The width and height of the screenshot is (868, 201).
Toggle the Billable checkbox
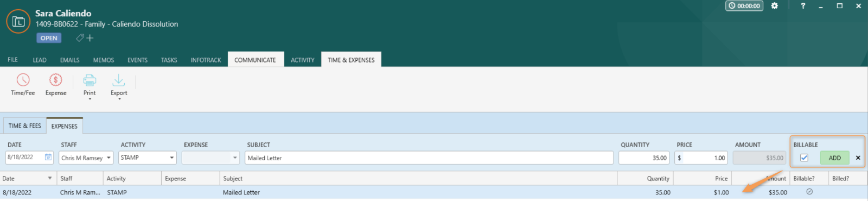[x=804, y=158]
